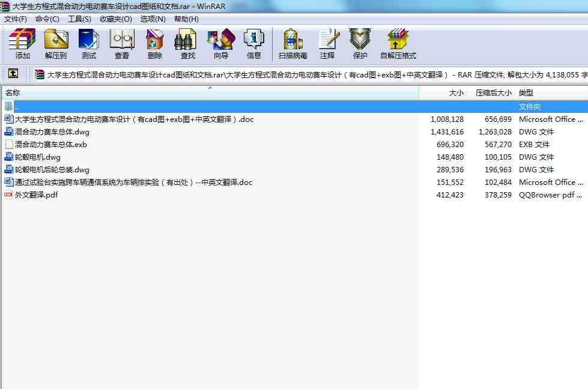Click the 自解压格式 (SFX) icon

click(x=398, y=44)
